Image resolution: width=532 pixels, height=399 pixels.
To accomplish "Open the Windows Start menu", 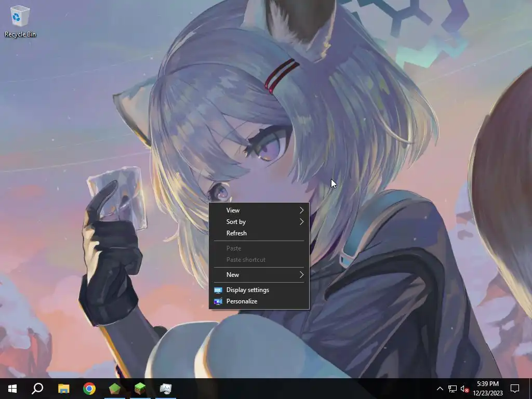I will [x=12, y=389].
